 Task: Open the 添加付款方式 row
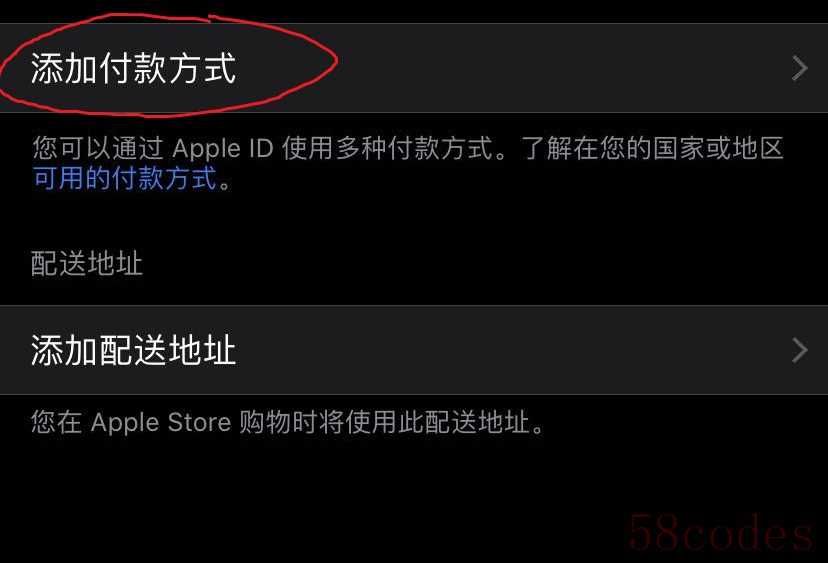[414, 68]
